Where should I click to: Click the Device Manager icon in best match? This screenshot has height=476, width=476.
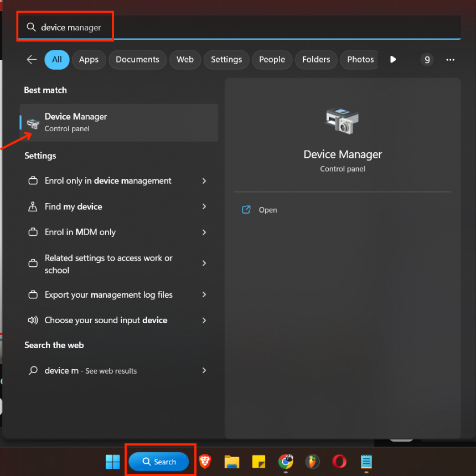(33, 123)
